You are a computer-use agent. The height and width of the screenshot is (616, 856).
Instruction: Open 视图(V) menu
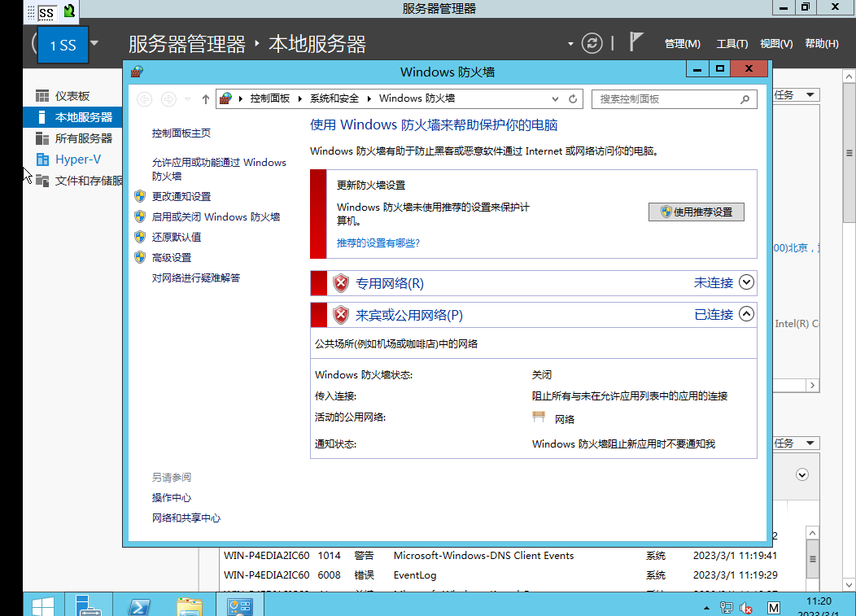pyautogui.click(x=776, y=44)
